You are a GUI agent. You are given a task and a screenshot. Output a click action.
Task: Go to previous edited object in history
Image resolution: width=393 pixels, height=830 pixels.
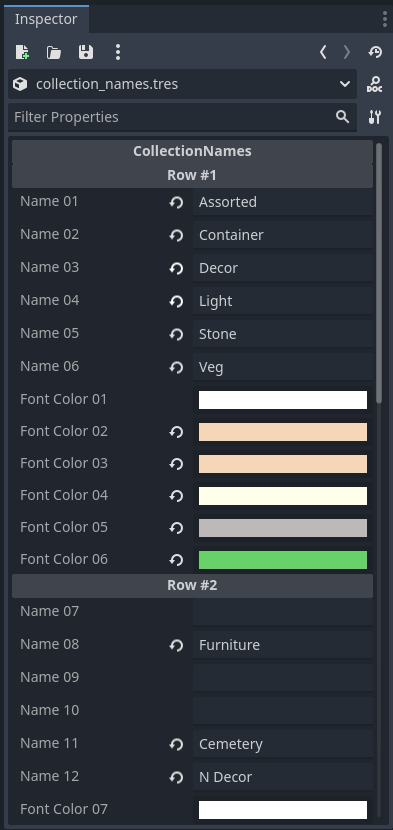click(x=323, y=52)
